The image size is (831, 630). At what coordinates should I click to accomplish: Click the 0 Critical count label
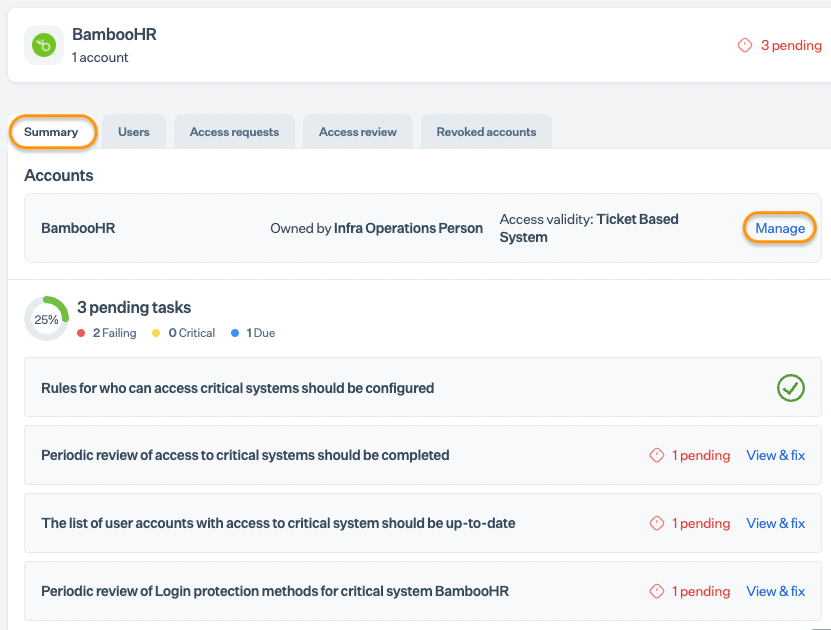point(192,333)
